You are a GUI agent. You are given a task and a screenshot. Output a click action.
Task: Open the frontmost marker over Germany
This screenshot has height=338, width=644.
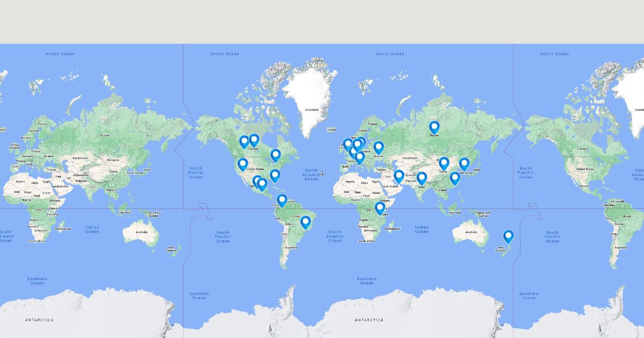coord(357,145)
